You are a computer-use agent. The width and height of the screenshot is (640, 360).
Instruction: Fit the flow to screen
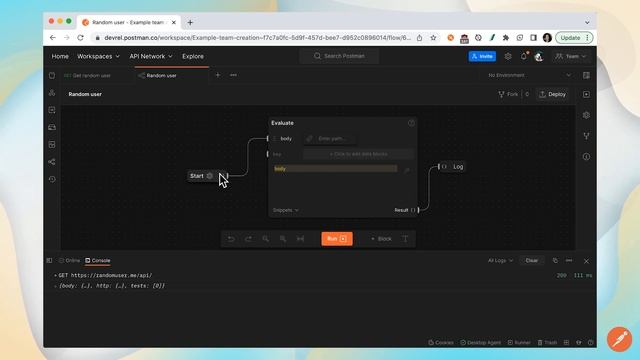(x=300, y=239)
